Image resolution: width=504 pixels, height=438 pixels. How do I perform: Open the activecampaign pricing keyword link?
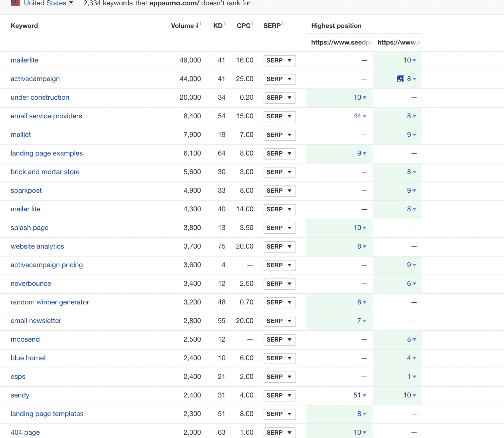(47, 265)
